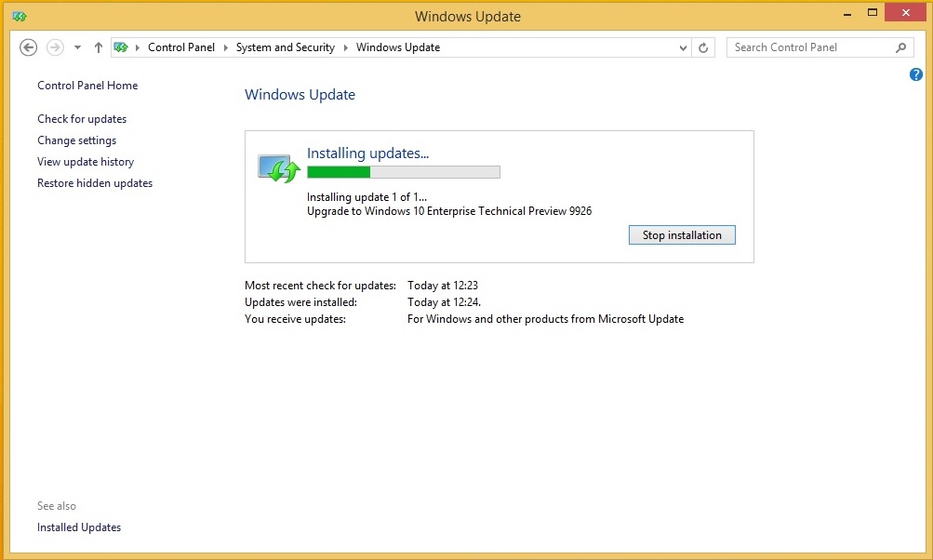Screen dimensions: 933x560
Task: Click the Installing update 1 of 1 text
Action: (367, 197)
